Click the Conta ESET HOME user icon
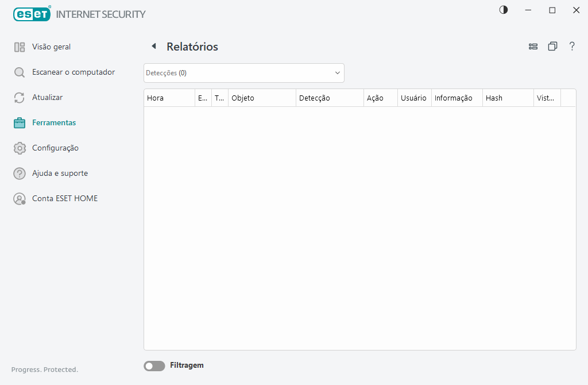588x385 pixels. [20, 199]
